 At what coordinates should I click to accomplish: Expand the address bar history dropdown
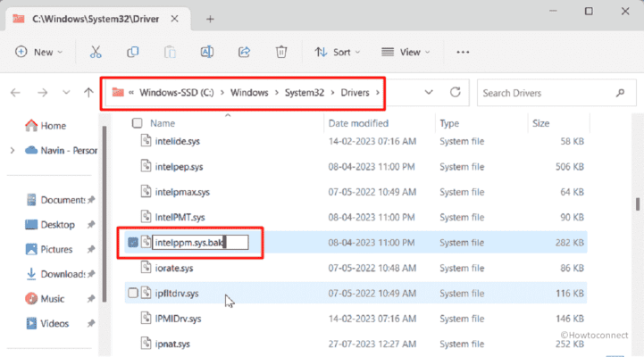[429, 92]
